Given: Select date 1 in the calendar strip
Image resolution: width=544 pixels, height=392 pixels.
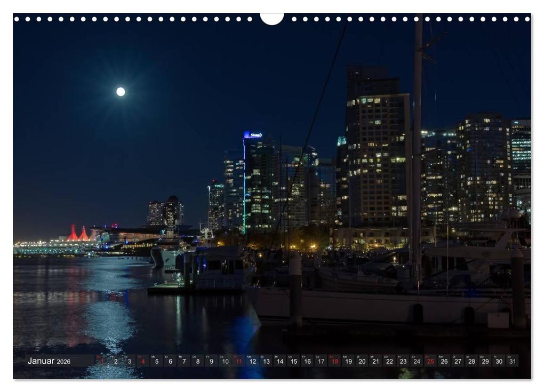Looking at the screenshot, I should point(101,361).
